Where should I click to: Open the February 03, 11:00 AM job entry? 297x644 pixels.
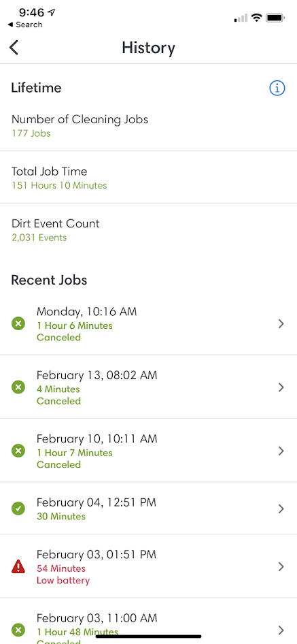pyautogui.click(x=148, y=621)
